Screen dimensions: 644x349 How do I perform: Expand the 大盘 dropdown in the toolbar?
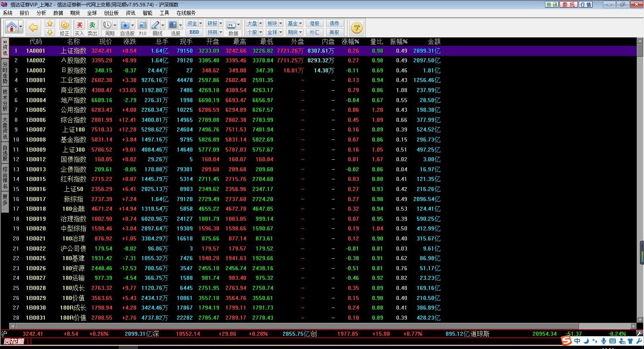pyautogui.click(x=260, y=23)
